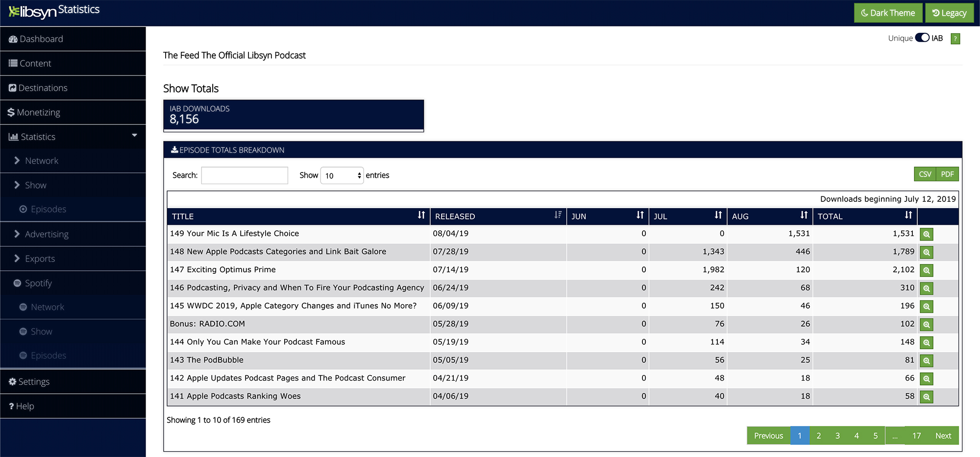Click the release date 08/04/19 cell
980x457 pixels.
pos(498,234)
